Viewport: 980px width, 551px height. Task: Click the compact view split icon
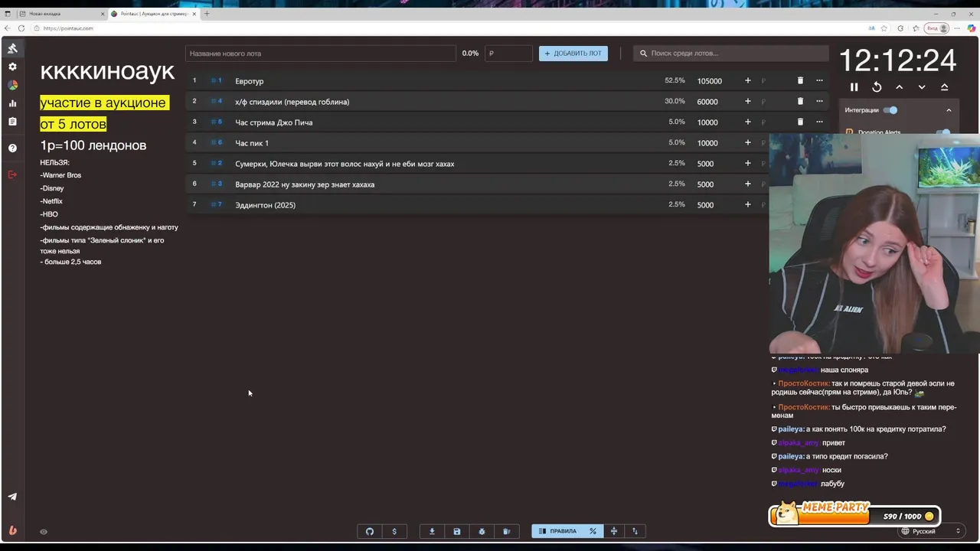(x=613, y=531)
